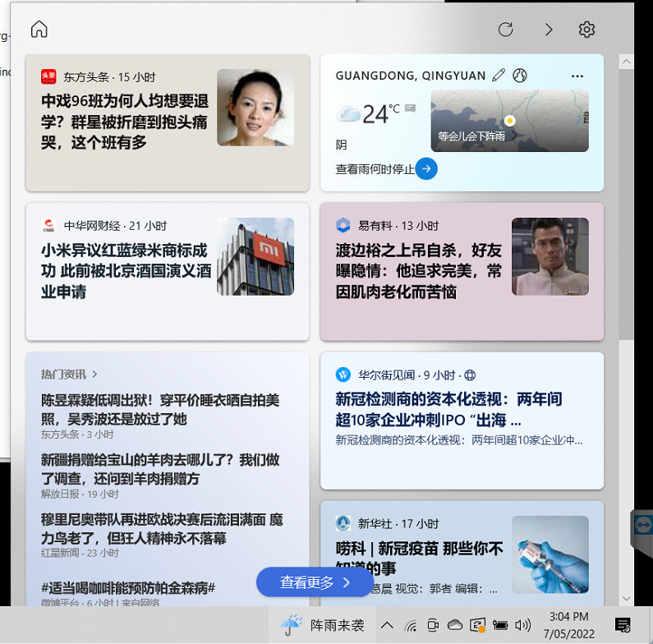653x644 pixels.
Task: Open the 新疆捐赠给宝山的羊肉 news item
Action: pyautogui.click(x=160, y=469)
